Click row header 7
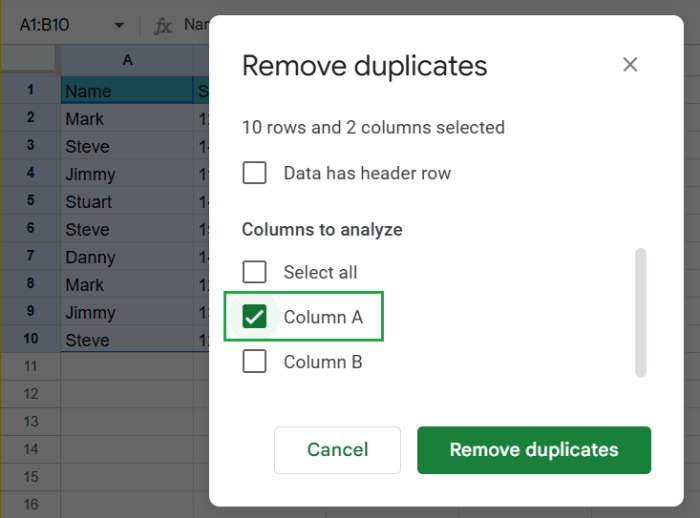The image size is (700, 518). pyautogui.click(x=30, y=256)
